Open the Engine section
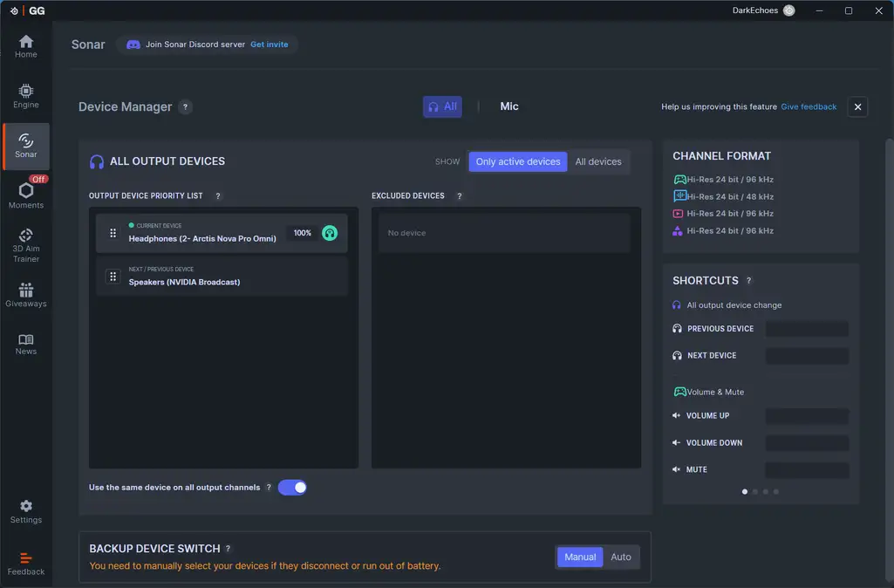Viewport: 894px width, 588px height. point(25,96)
